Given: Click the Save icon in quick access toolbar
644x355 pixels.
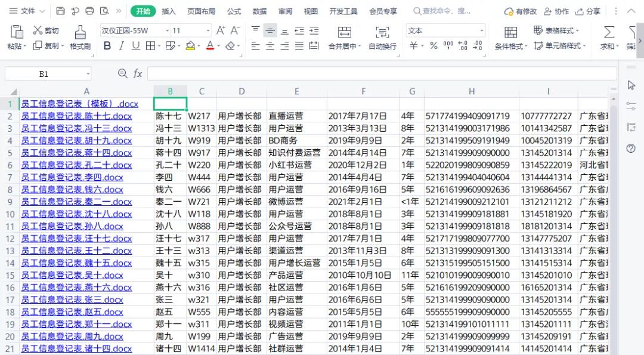Looking at the screenshot, I should pyautogui.click(x=60, y=11).
